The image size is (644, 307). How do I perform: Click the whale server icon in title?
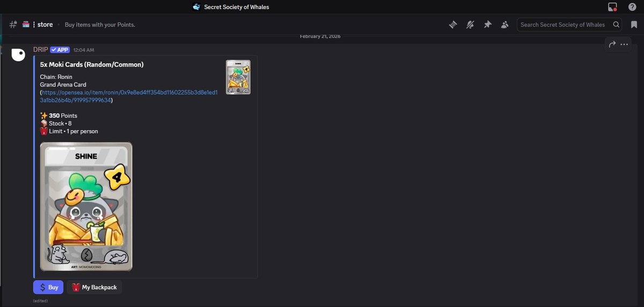point(196,7)
